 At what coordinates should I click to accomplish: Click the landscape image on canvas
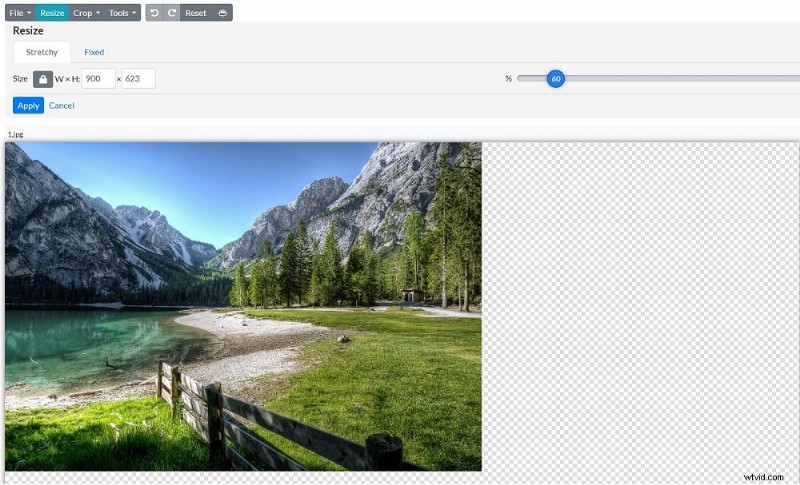click(x=243, y=306)
